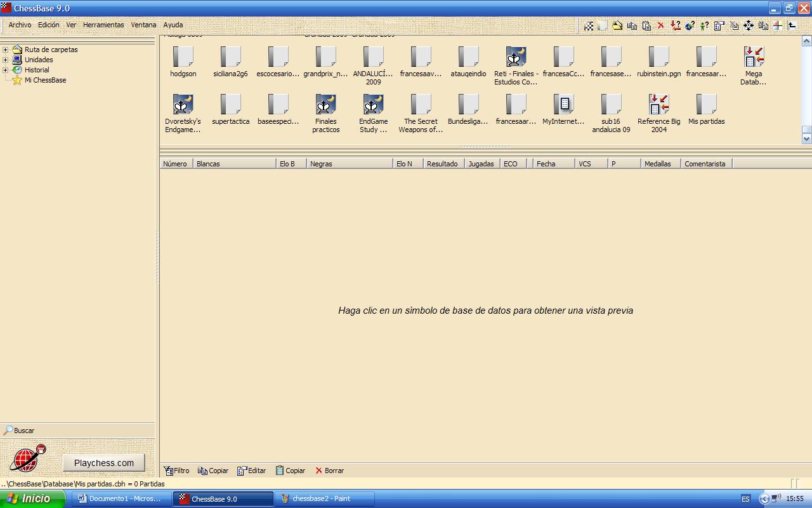Open the Ver menu
This screenshot has width=812, height=508.
[x=71, y=25]
